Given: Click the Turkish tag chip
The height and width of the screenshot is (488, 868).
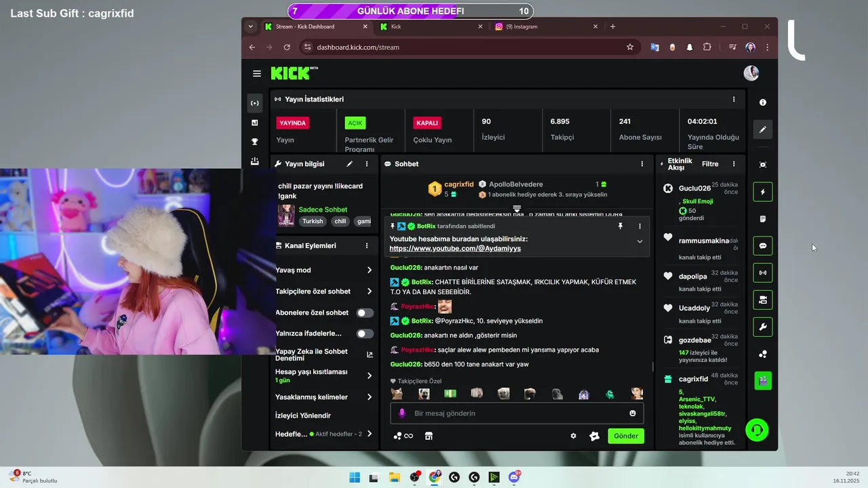Looking at the screenshot, I should pyautogui.click(x=313, y=221).
